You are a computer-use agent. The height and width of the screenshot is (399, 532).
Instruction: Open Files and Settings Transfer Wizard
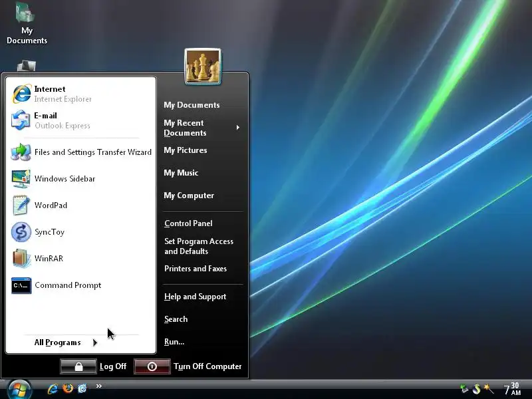[80, 152]
